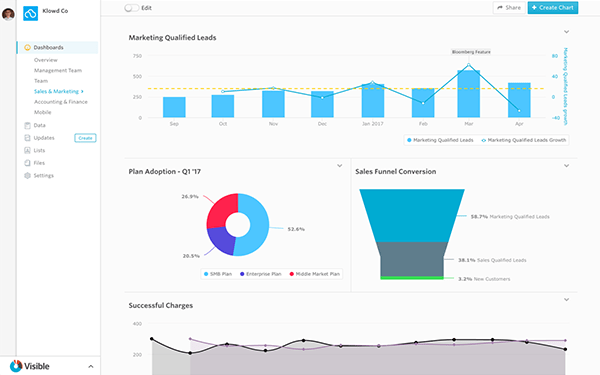Click the 52.6% donut label
Screen dimensions: 600x375
coord(296,229)
